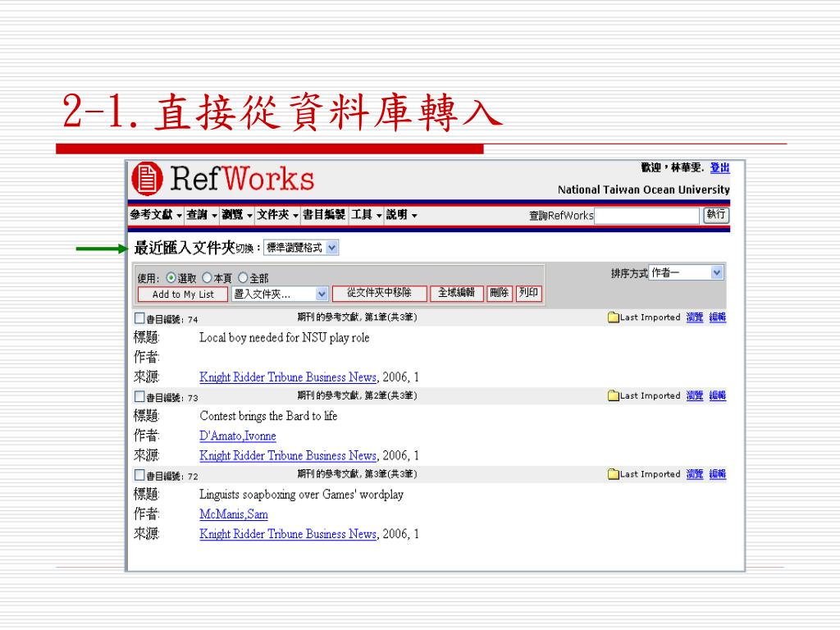
Task: Click the 登出 logout link
Action: point(720,167)
